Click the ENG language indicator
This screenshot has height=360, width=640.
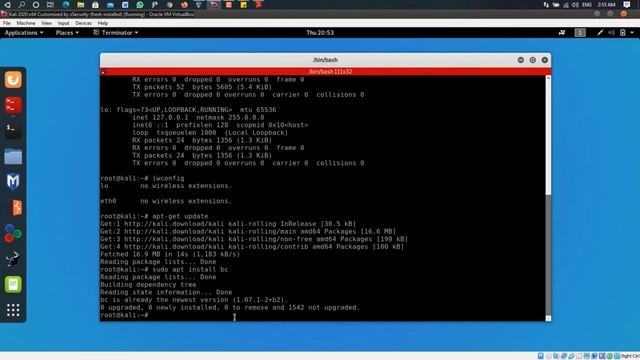click(587, 4)
